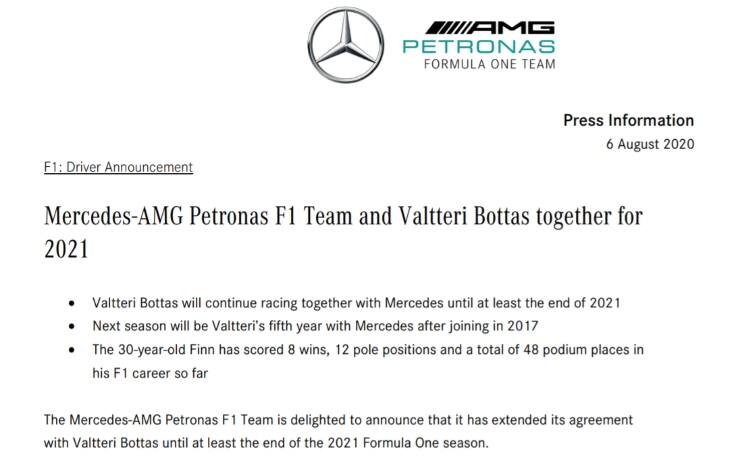Click the AMG lettering in the header

tap(518, 27)
